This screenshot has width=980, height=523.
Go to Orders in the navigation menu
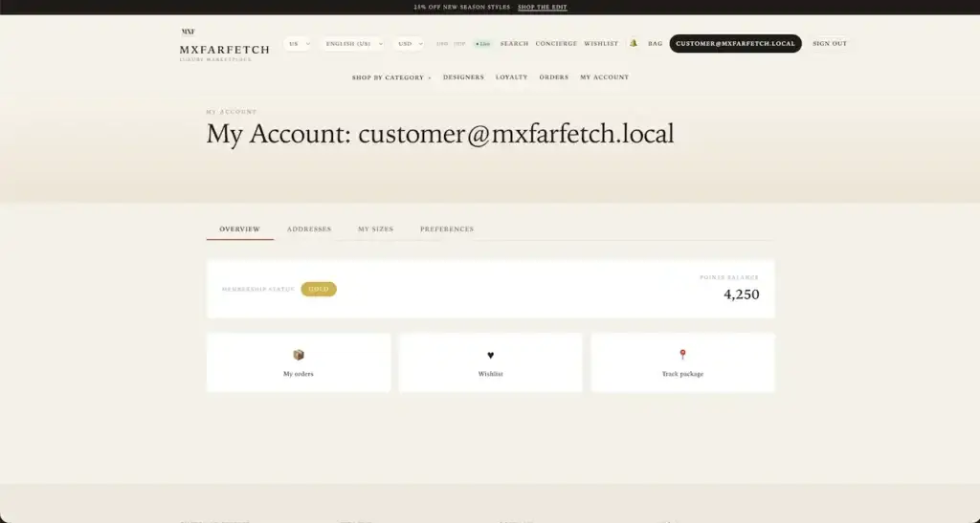554,77
